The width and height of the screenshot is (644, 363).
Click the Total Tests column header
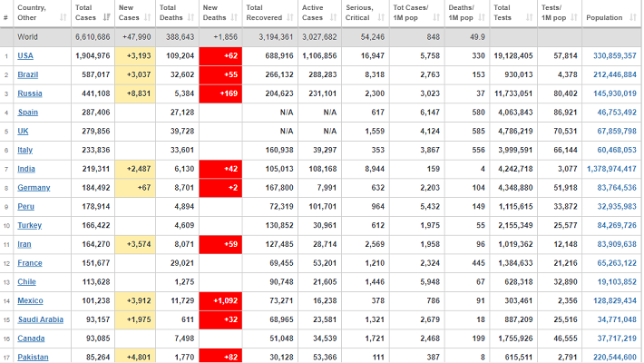pos(513,13)
